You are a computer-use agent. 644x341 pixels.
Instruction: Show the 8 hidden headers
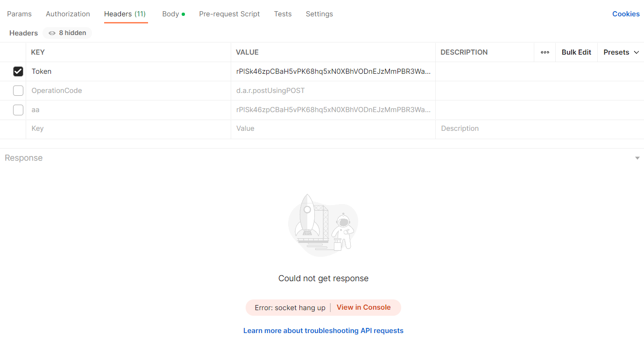pos(67,33)
